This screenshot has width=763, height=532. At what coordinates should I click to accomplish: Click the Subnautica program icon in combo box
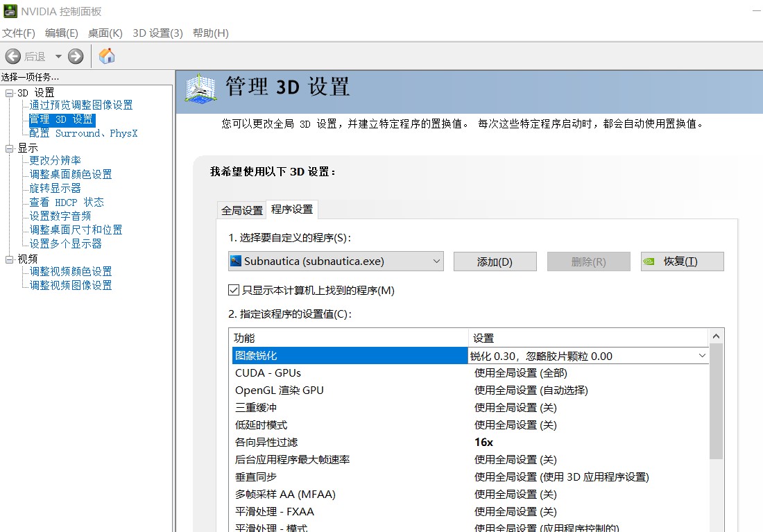[236, 261]
